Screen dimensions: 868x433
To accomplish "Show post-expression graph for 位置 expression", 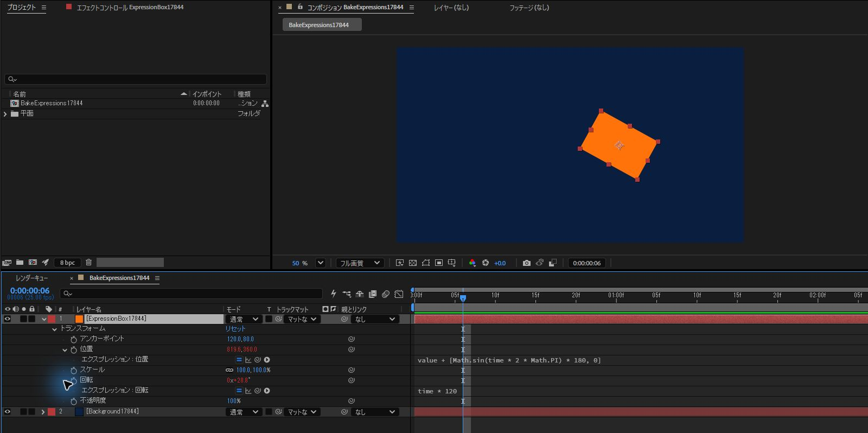I will (x=248, y=360).
